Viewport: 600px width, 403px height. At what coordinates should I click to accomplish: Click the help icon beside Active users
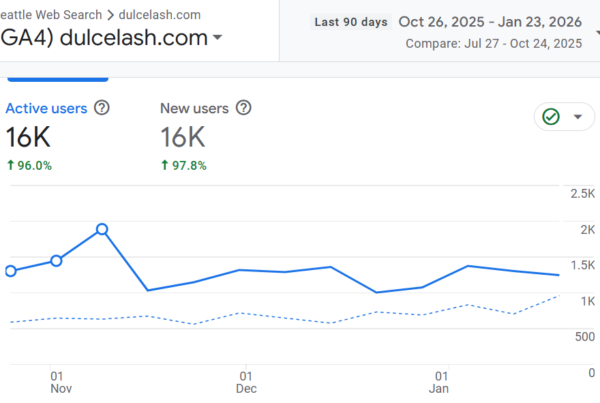(x=101, y=108)
